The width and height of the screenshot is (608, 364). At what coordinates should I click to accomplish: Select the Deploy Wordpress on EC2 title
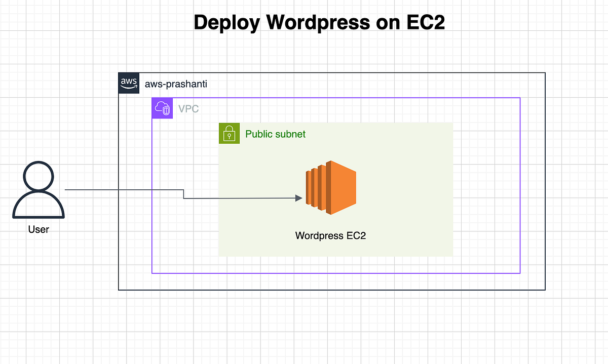[x=319, y=22]
